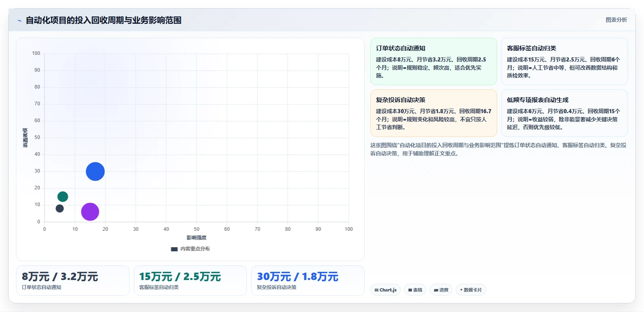Open the 客服标签自动归类 info card
The width and height of the screenshot is (644, 312).
click(564, 61)
